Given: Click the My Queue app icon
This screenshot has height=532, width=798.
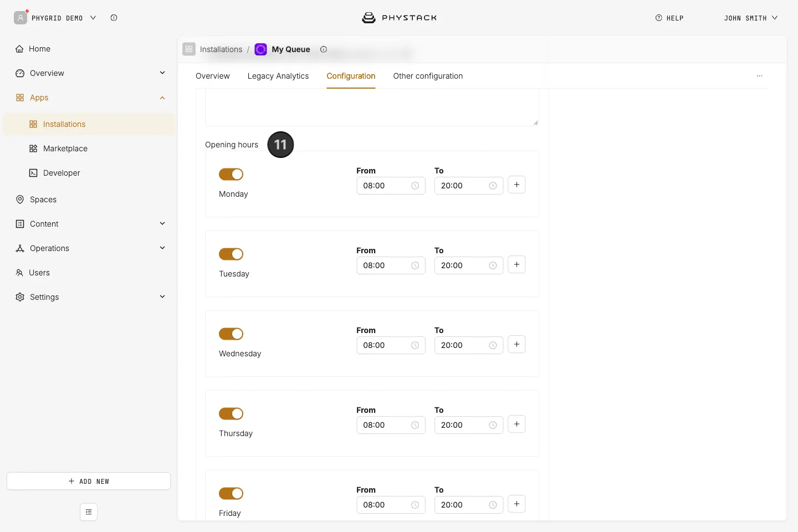Looking at the screenshot, I should coord(260,49).
